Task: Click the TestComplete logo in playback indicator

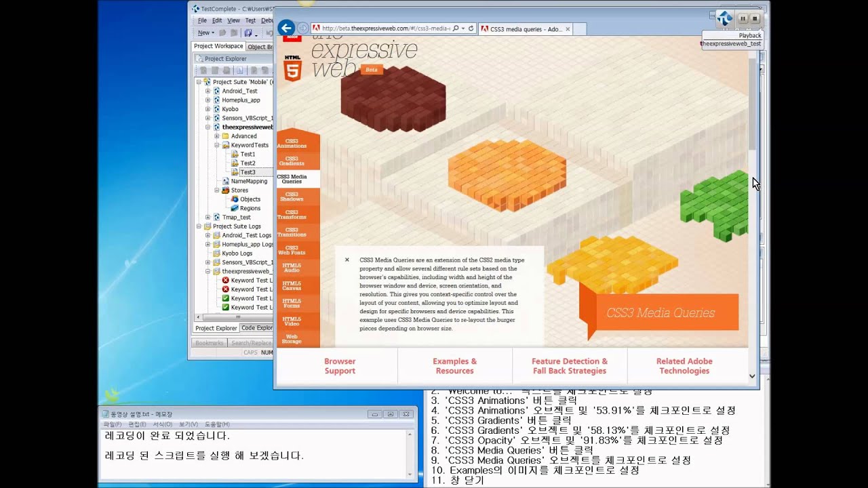Action: (x=725, y=19)
